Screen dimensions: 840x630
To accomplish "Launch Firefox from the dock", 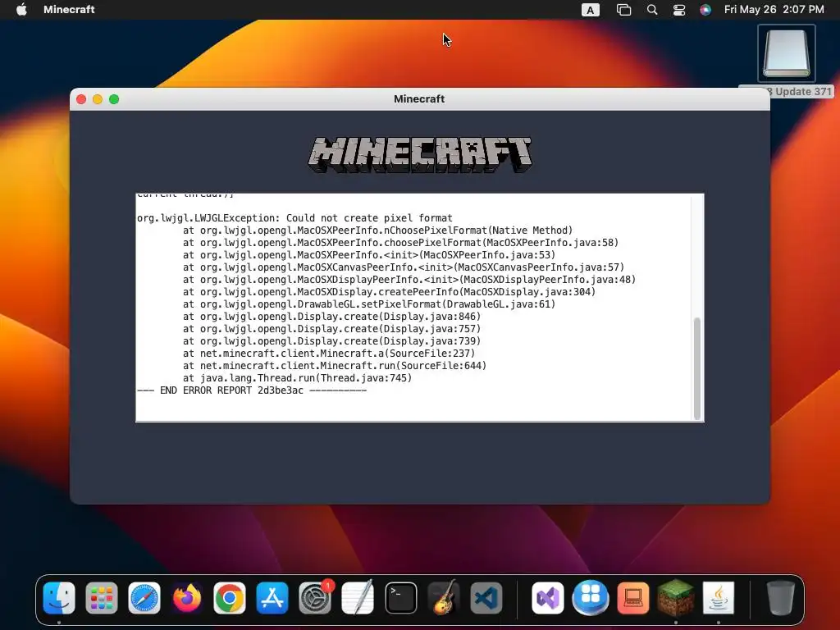I will pyautogui.click(x=187, y=598).
